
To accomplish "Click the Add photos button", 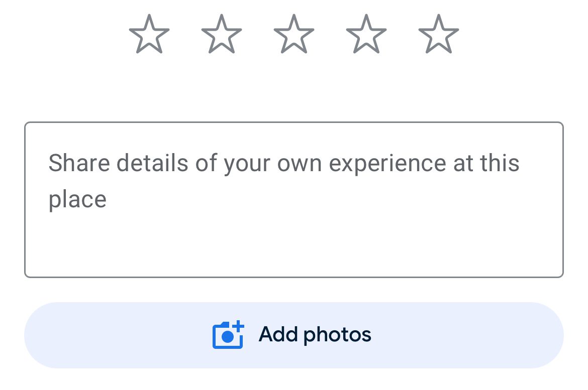I will click(x=294, y=335).
